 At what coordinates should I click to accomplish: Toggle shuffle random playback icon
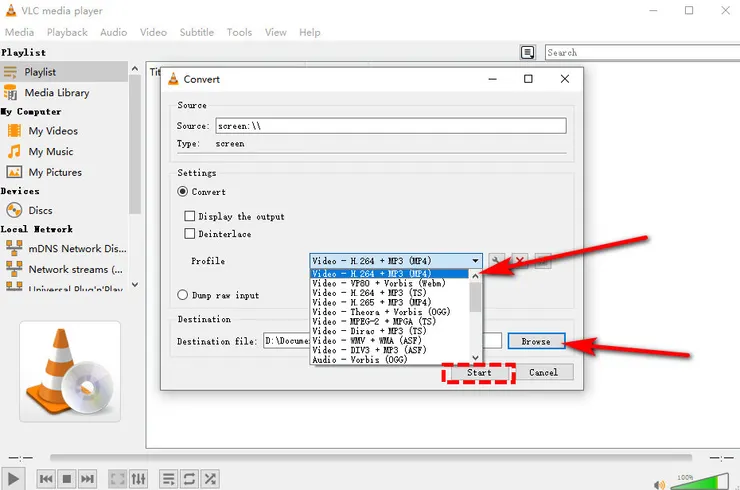210,479
